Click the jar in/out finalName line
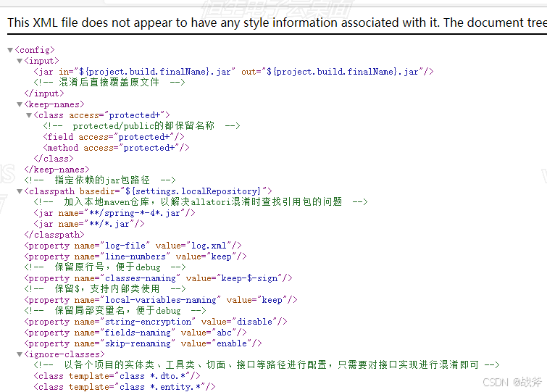Image resolution: width=547 pixels, height=392 pixels. [x=233, y=72]
